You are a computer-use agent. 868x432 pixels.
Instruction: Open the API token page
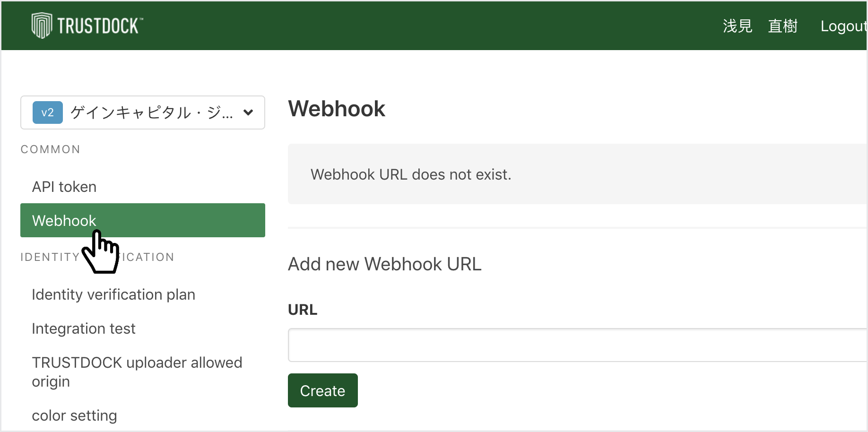pos(64,187)
